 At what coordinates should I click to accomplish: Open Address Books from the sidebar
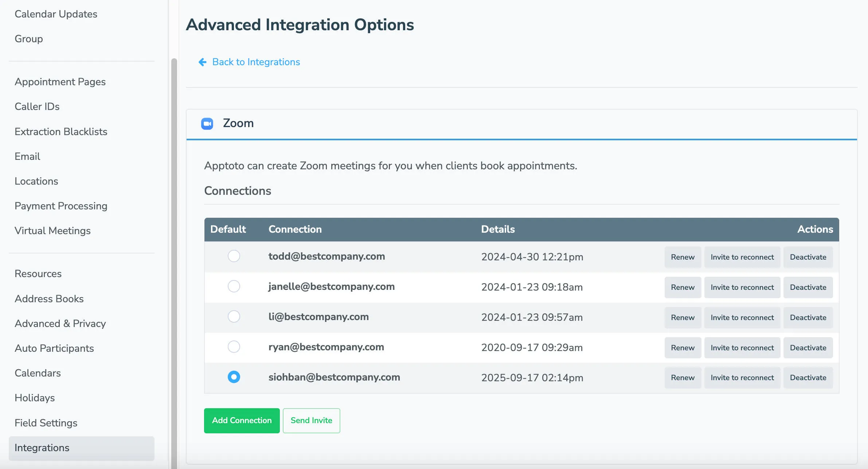[49, 299]
